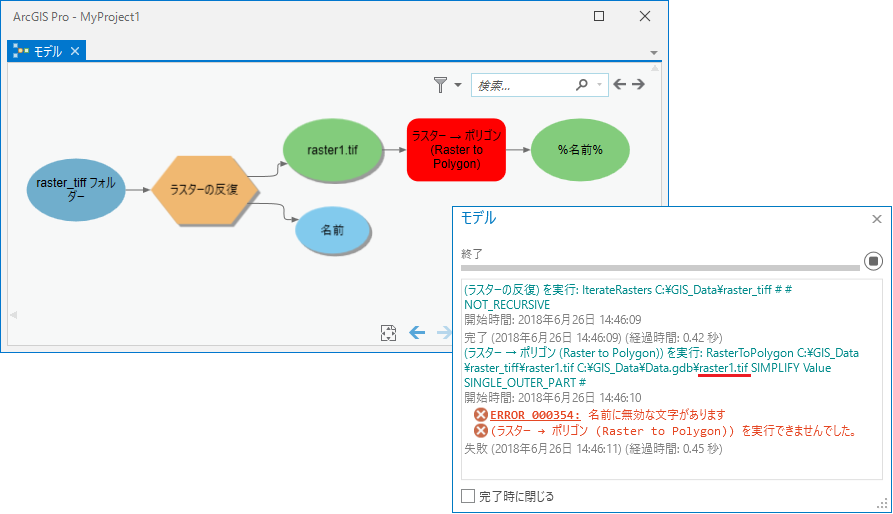Click the error icon beside ERROR 000354

tap(481, 414)
